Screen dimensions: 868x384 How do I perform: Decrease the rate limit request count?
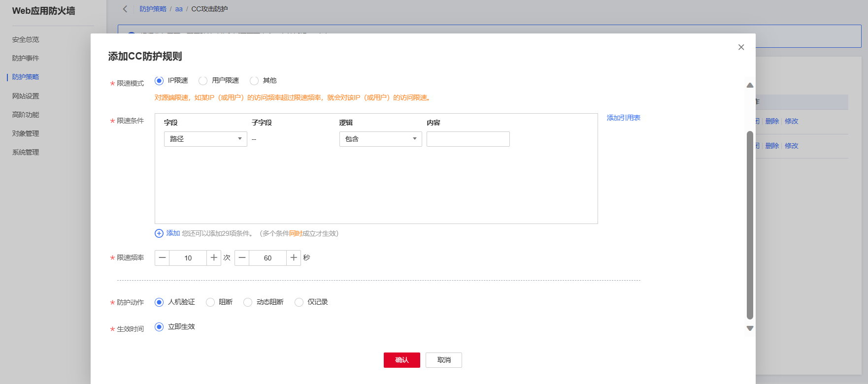162,258
